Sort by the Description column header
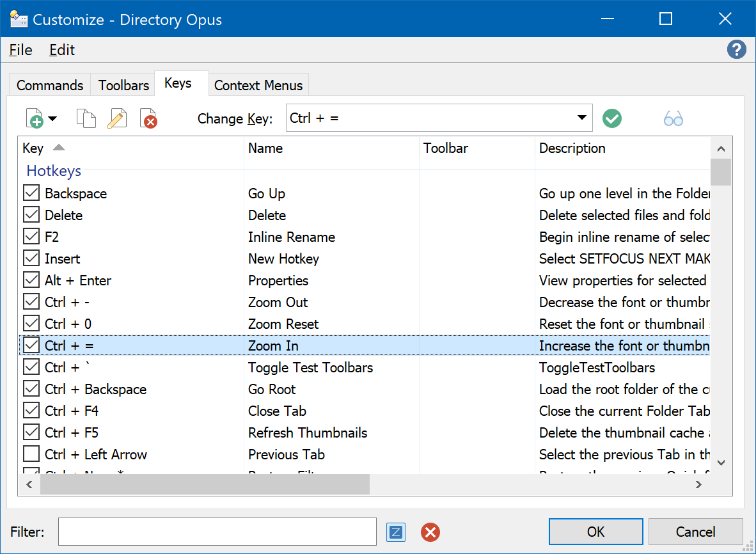This screenshot has width=756, height=554. click(x=622, y=148)
